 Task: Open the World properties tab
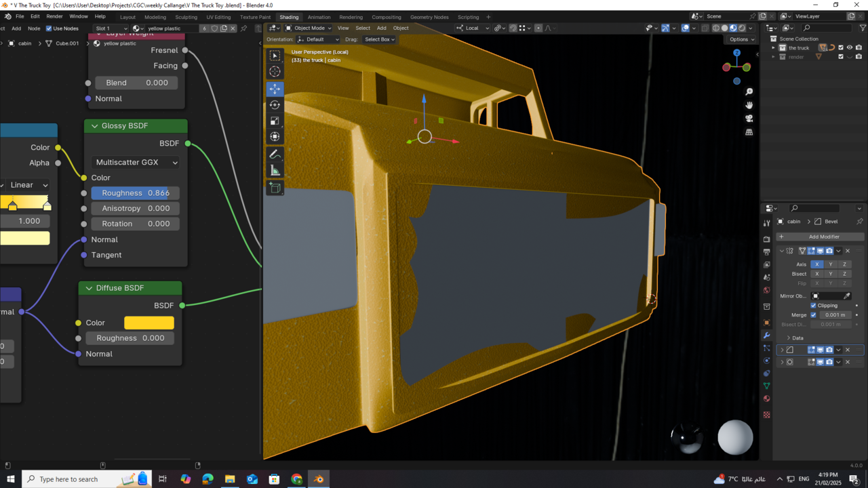(x=767, y=290)
